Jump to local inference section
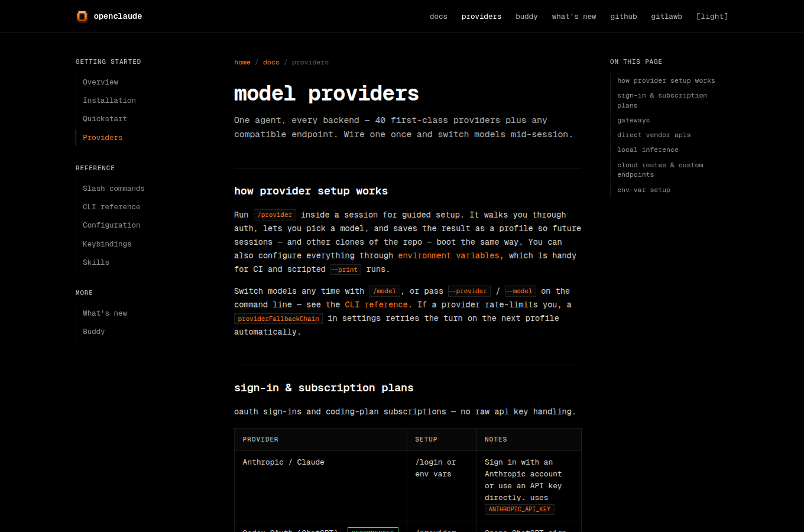This screenshot has height=532, width=804. pos(648,150)
